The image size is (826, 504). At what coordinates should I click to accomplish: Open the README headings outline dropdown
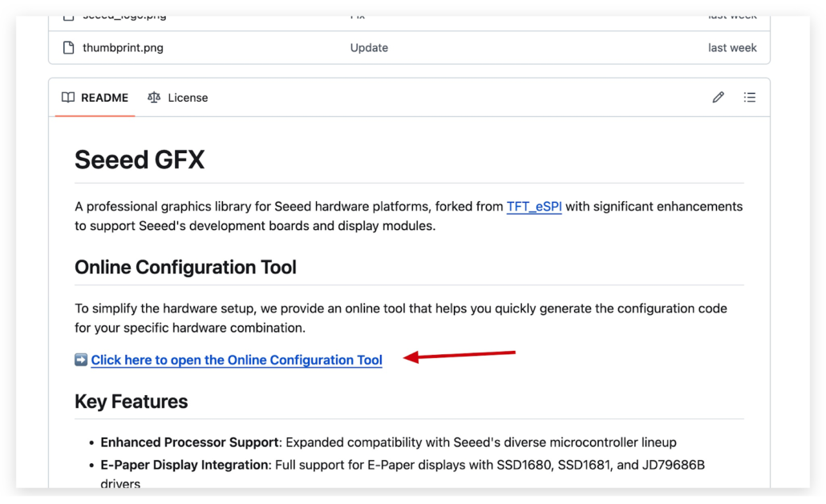pyautogui.click(x=750, y=97)
